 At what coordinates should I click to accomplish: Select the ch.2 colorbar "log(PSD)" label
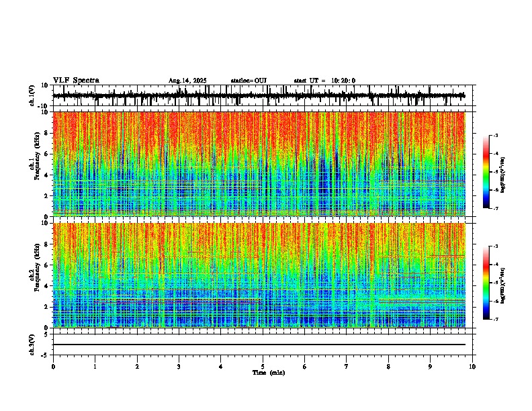tap(503, 285)
